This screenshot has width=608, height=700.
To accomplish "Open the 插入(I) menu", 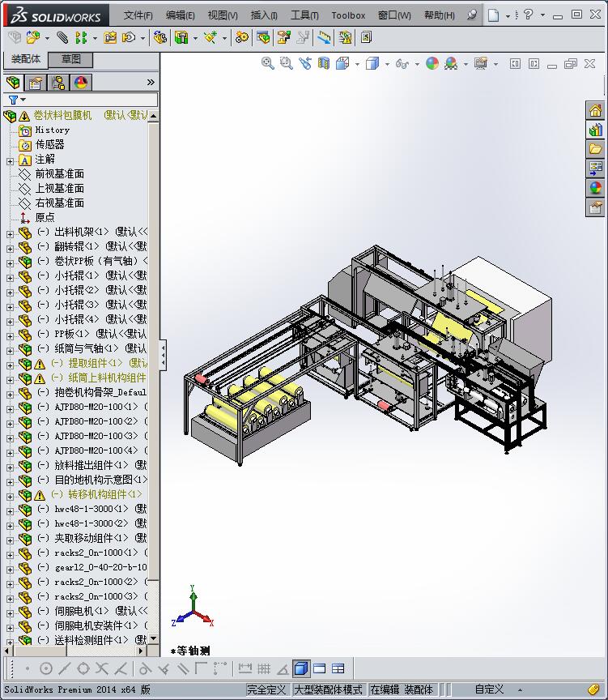I will point(264,15).
